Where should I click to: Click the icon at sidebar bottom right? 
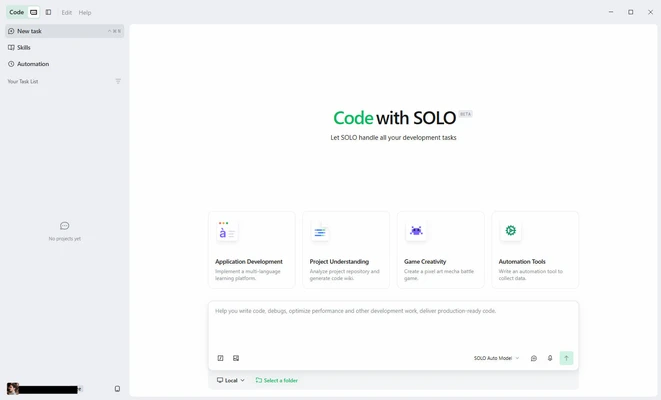[117, 389]
